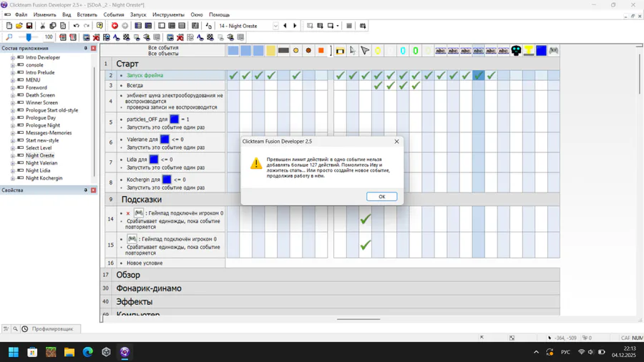Toggle first checkmark in Запуск фрейма row
Image resolution: width=644 pixels, height=362 pixels.
[233, 75]
